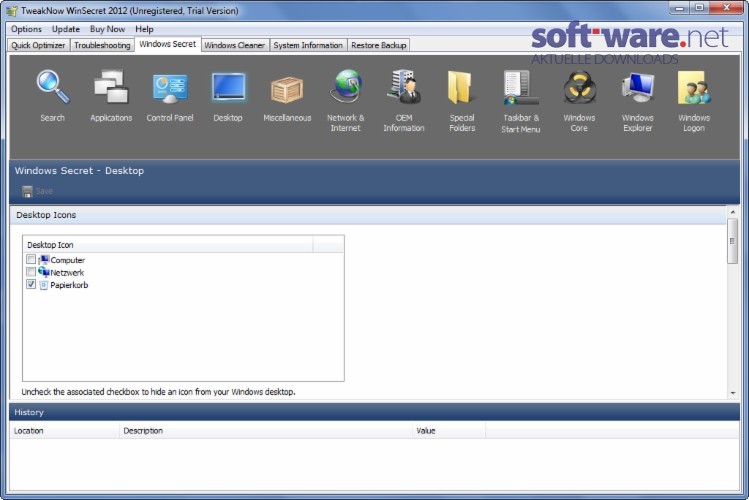Select the Computer row text

coord(67,260)
